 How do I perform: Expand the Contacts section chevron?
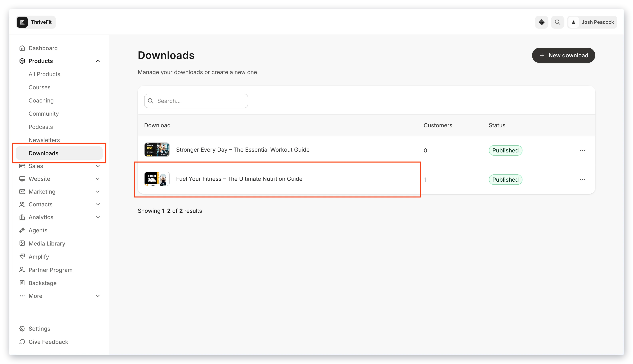tap(98, 204)
